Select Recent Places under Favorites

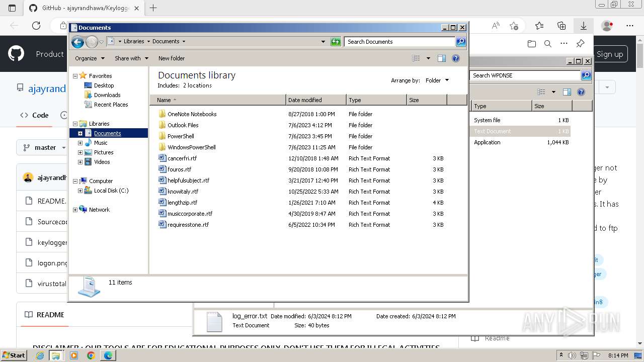tap(111, 105)
